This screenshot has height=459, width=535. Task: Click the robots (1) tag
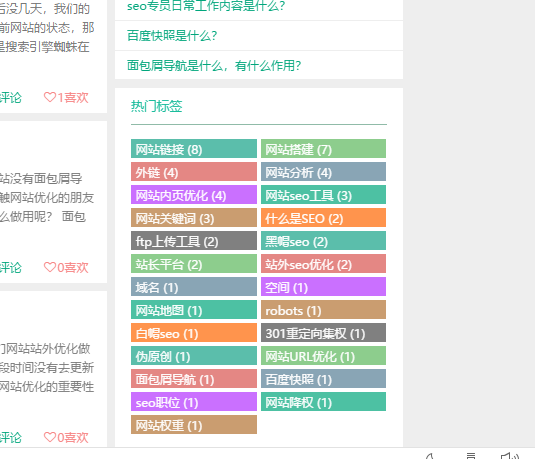click(x=323, y=310)
